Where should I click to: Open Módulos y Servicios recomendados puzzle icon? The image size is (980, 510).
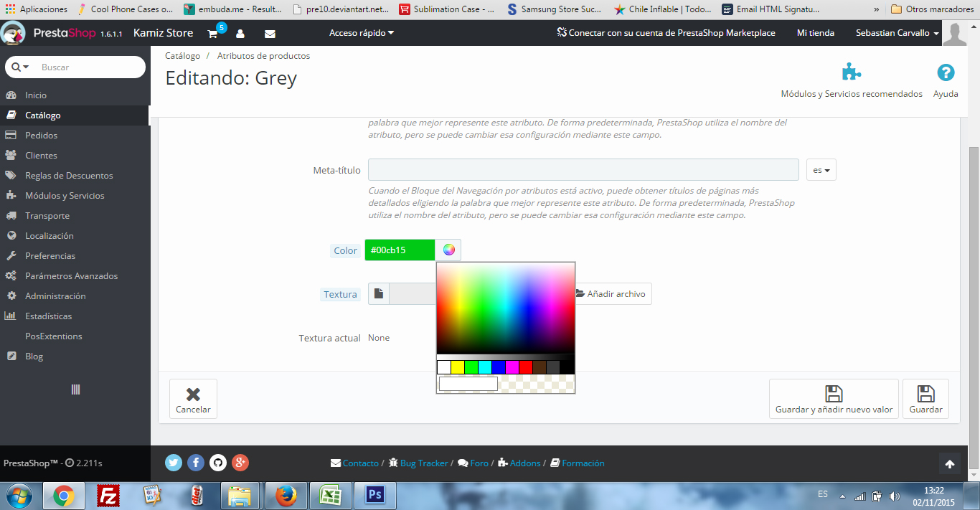[x=851, y=73]
